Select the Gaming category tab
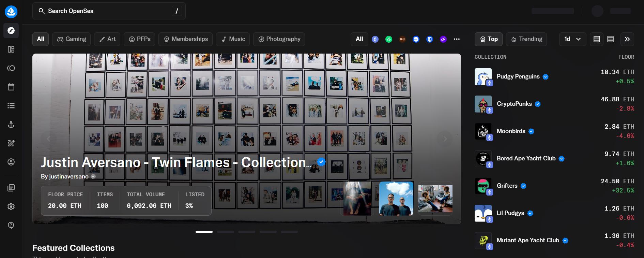The width and height of the screenshot is (644, 258). (71, 39)
